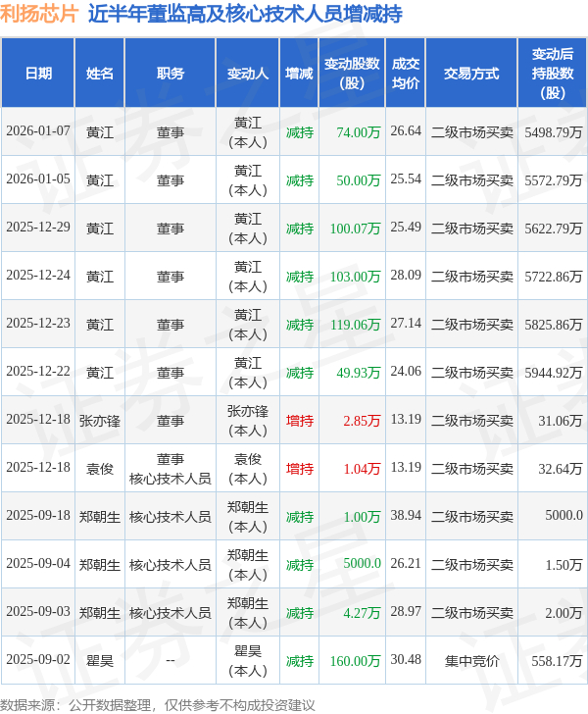Click the average price 26.64

click(406, 131)
